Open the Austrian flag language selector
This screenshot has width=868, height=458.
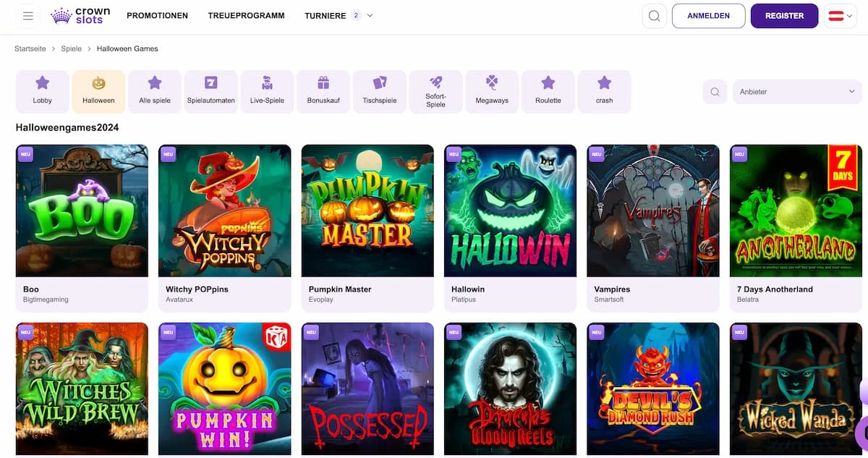(840, 16)
